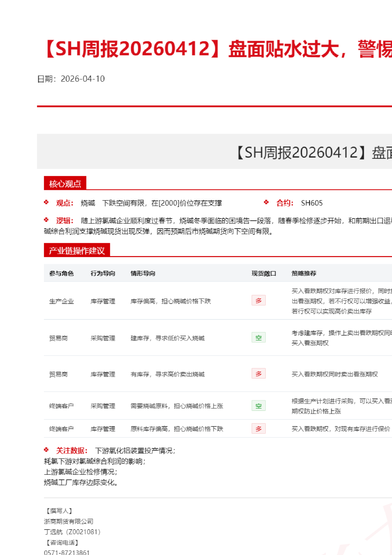Click the cell 库存偏高，担心烧碱价格下跌
The image size is (392, 555).
(x=171, y=301)
